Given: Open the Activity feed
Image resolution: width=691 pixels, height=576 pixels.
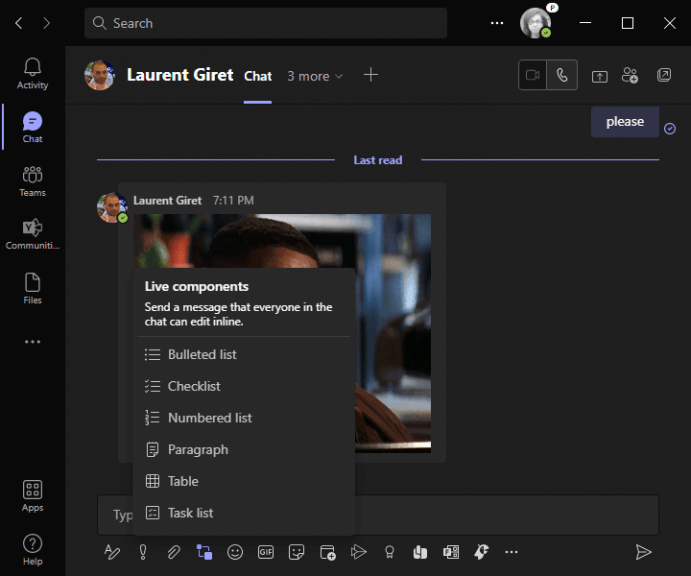Looking at the screenshot, I should 32,74.
